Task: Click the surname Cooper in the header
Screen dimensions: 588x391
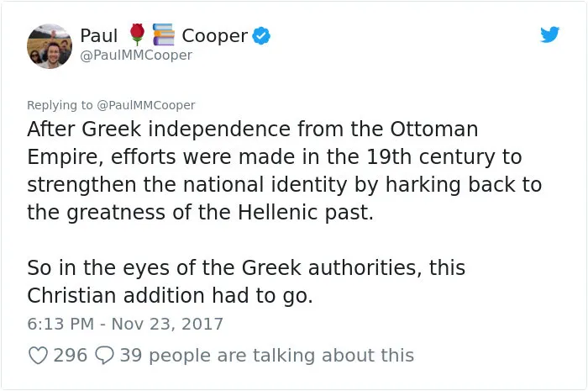Action: point(214,36)
